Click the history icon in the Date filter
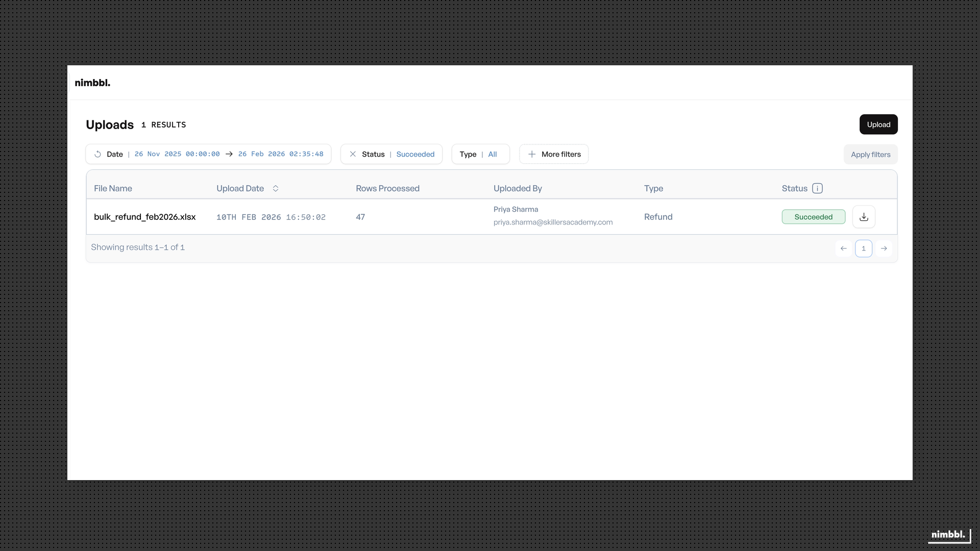The height and width of the screenshot is (551, 980). (97, 154)
